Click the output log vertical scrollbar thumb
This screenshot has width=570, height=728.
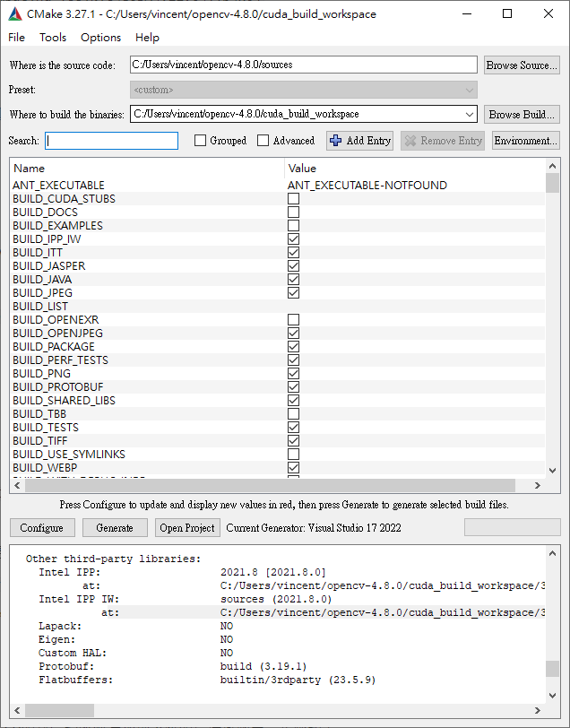click(552, 669)
